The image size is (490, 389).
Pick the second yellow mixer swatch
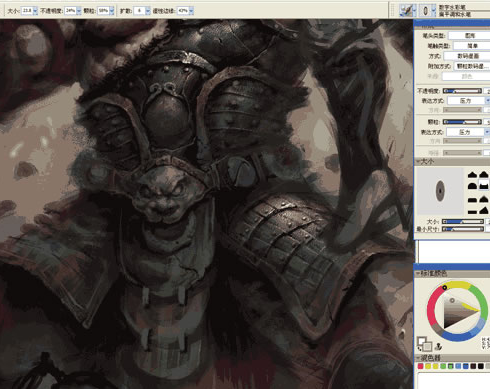[436, 366]
